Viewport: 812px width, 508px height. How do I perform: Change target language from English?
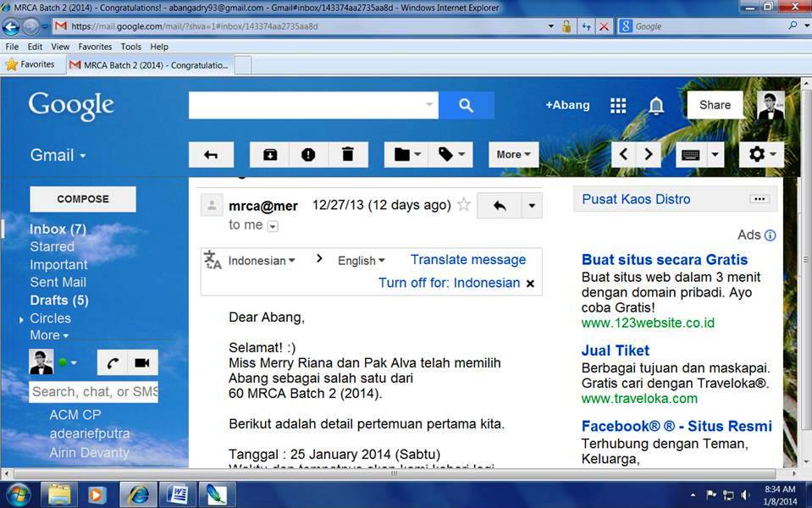coord(361,261)
